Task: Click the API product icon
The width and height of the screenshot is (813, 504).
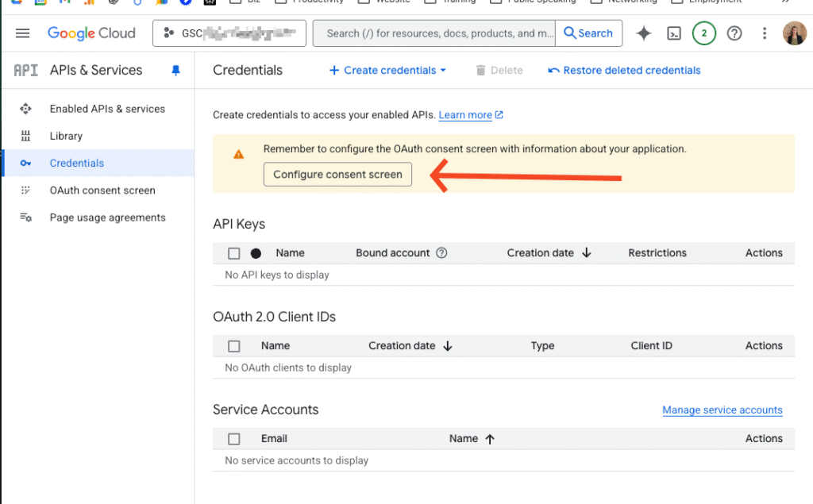Action: tap(26, 70)
